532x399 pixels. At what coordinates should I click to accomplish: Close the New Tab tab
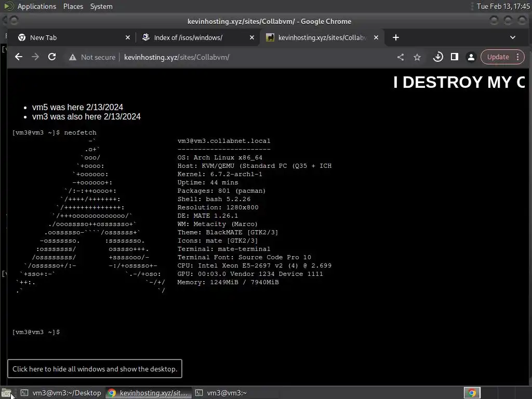pyautogui.click(x=128, y=37)
